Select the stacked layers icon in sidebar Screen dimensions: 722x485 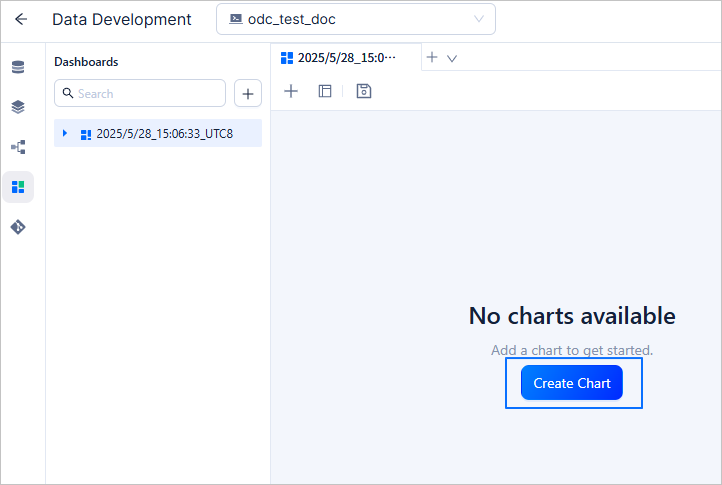[18, 107]
